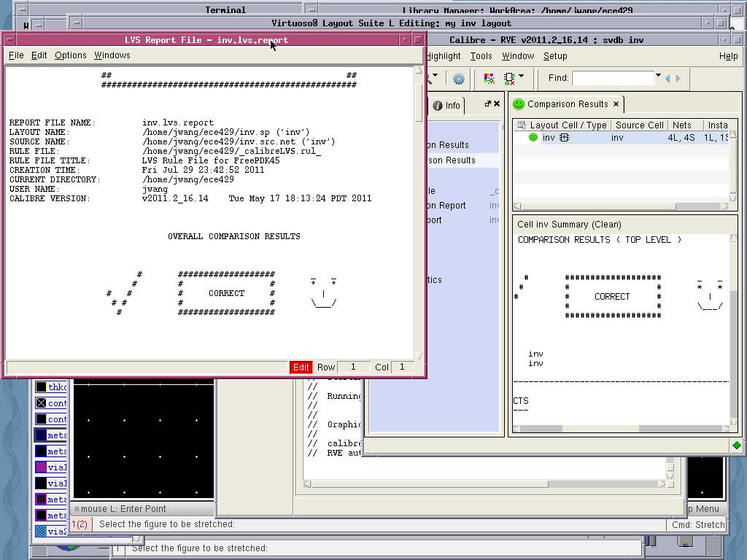Undock the navigator panel via float icon
The image size is (747, 560).
tap(487, 104)
